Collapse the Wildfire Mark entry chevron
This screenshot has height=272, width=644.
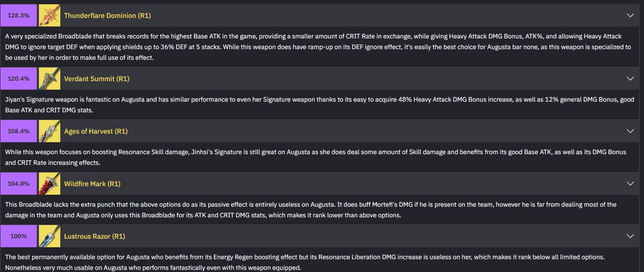pos(630,184)
